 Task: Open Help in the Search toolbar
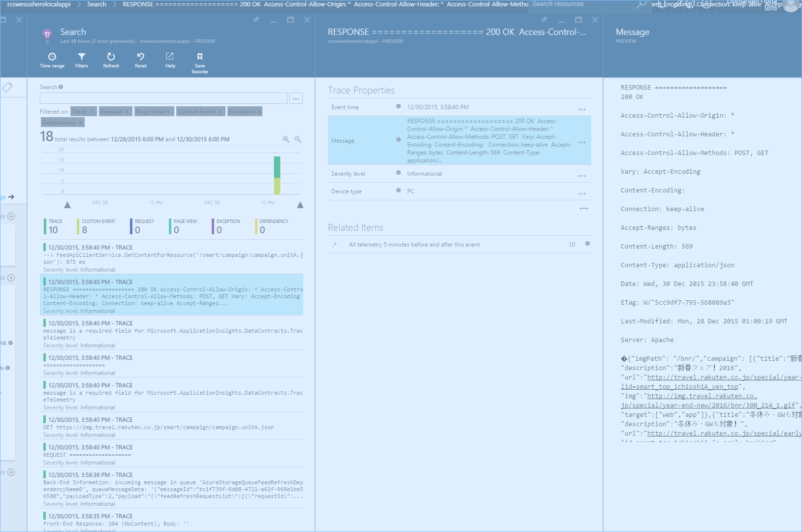170,60
